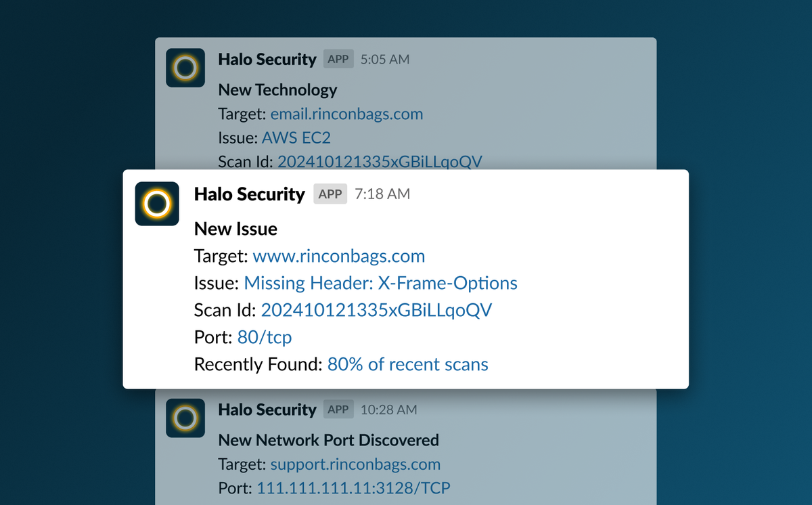The height and width of the screenshot is (505, 812).
Task: Click the APP badge next to the 7:18 AM message
Action: coord(330,194)
